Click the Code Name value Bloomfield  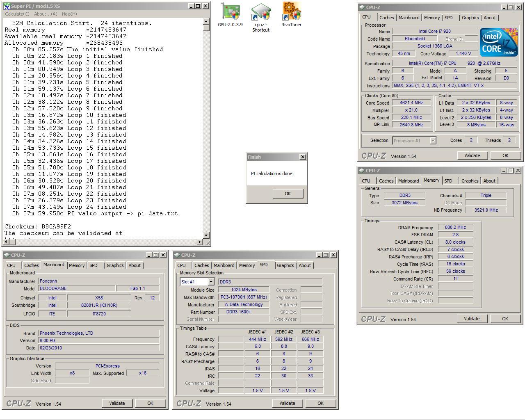415,39
